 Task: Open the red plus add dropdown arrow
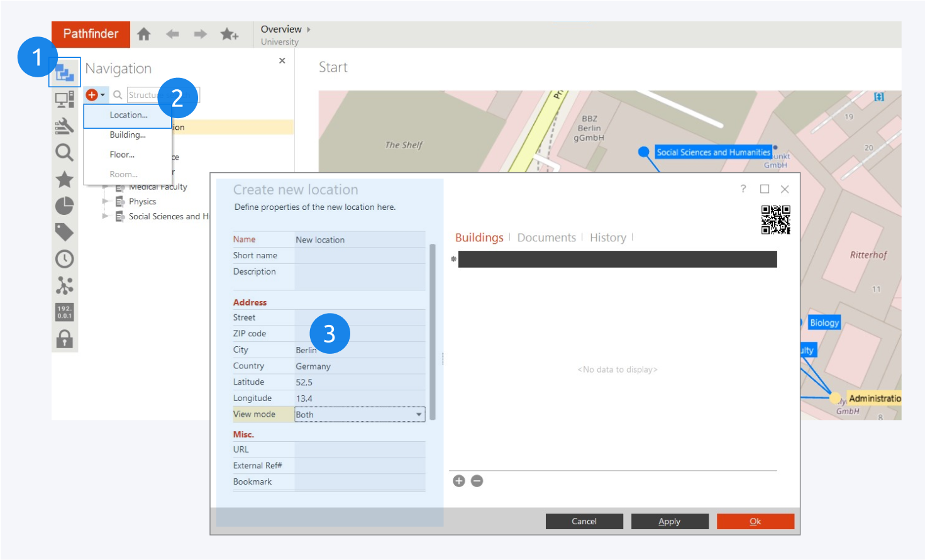[102, 95]
